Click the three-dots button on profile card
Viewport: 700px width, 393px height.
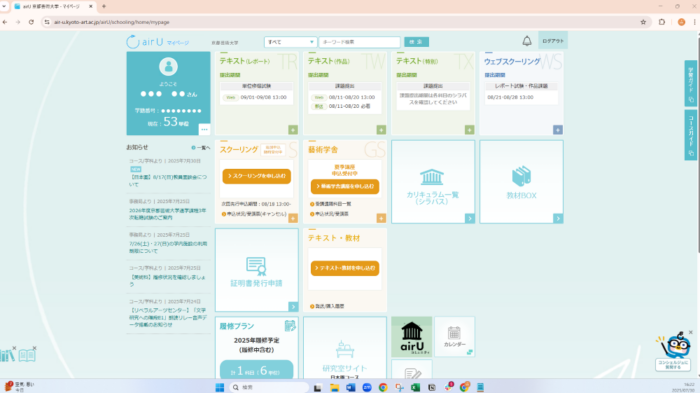(204, 130)
